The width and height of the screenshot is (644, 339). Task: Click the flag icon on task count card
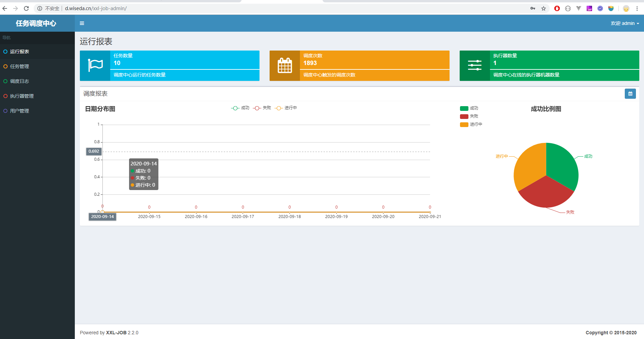pyautogui.click(x=95, y=65)
